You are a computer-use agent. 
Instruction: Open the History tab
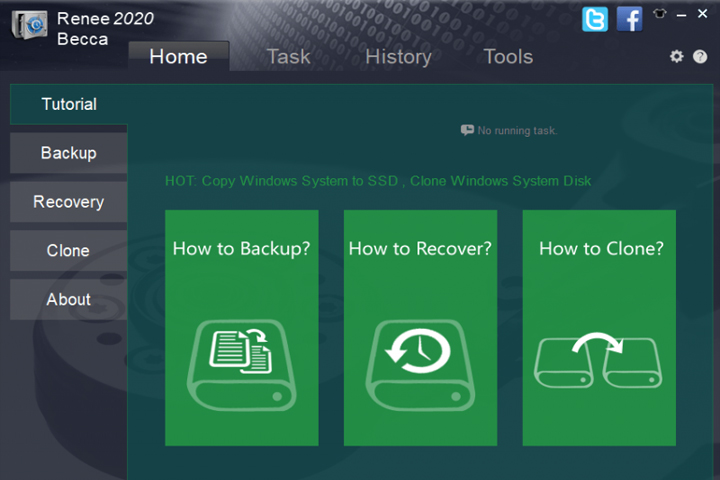[398, 57]
